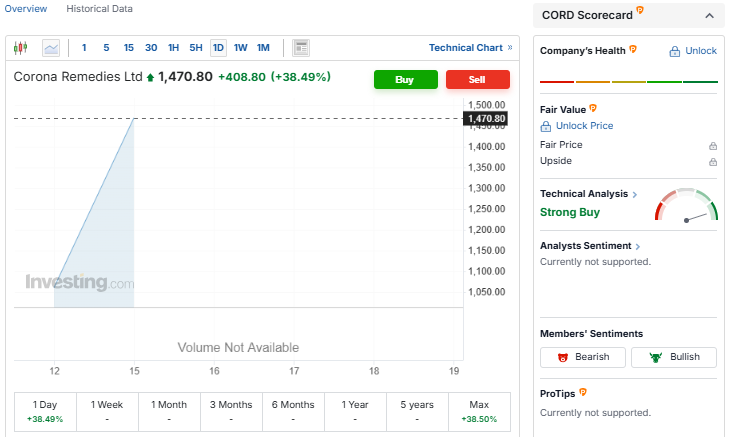Collapse the CORD Scorecard panel
Image resolution: width=734 pixels, height=437 pixels.
pyautogui.click(x=710, y=16)
